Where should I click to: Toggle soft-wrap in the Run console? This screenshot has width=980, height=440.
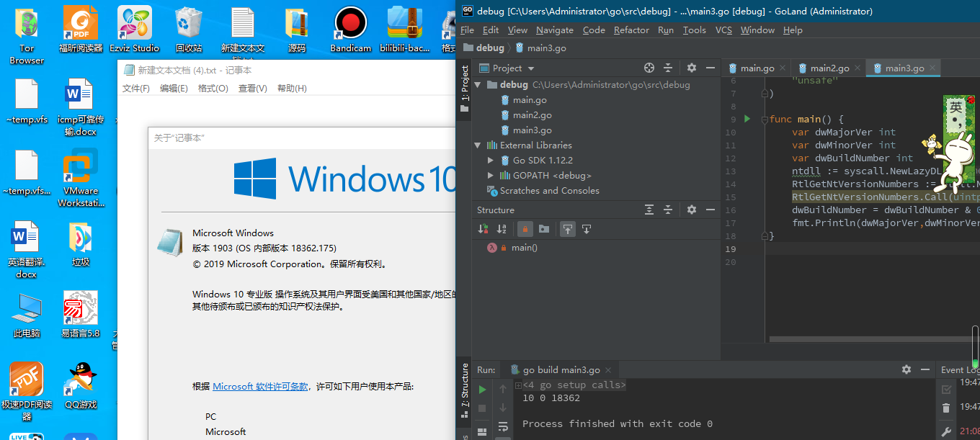pos(503,426)
